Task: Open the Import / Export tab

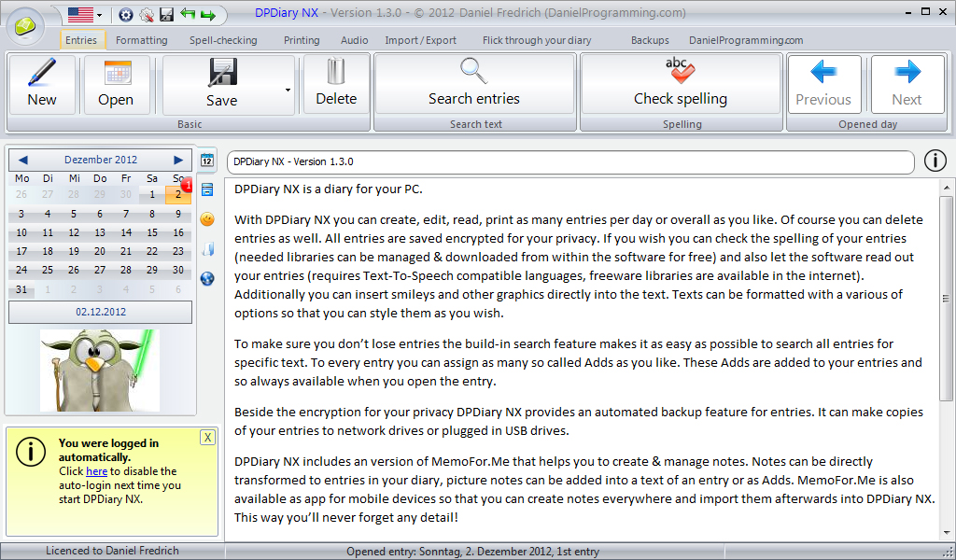Action: point(421,40)
